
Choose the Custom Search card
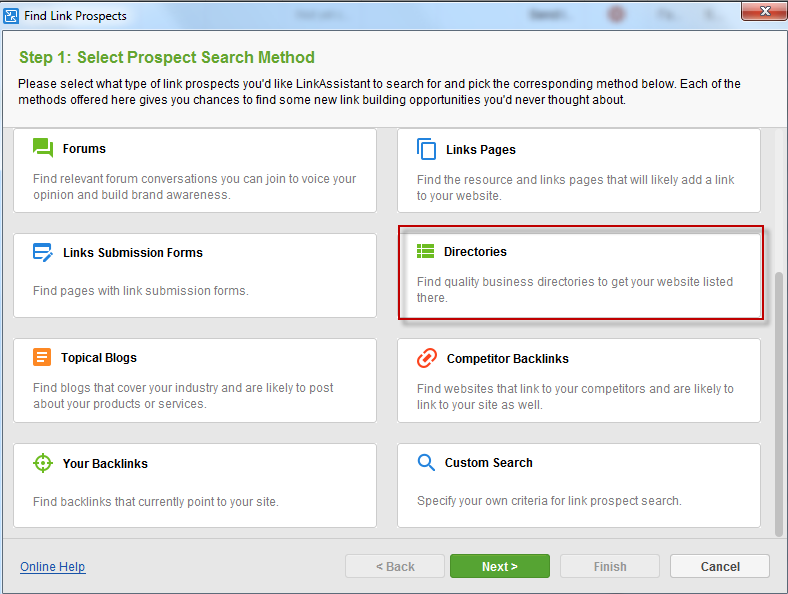click(579, 485)
